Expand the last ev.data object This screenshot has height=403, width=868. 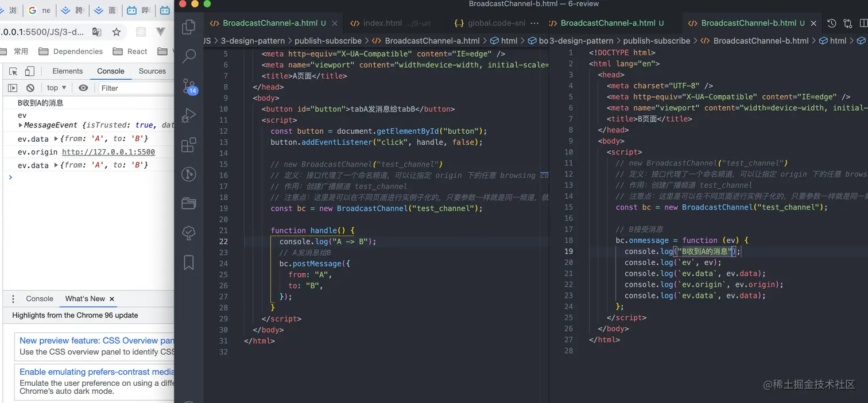click(x=56, y=165)
